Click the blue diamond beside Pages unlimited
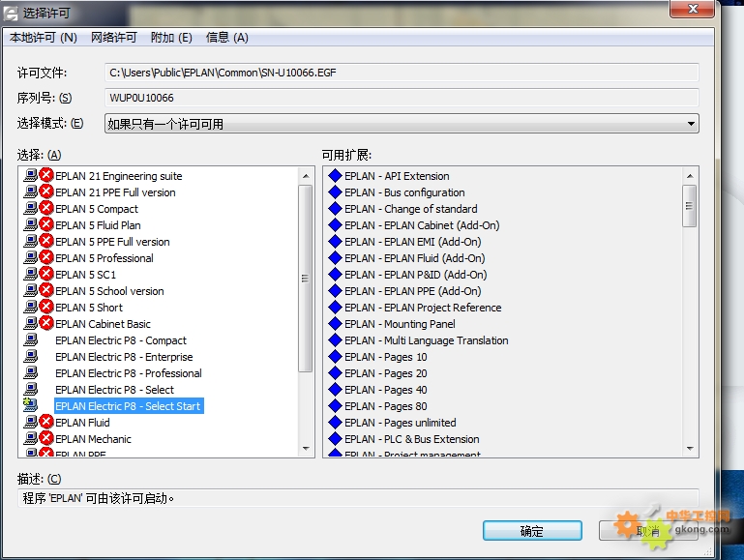Image resolution: width=744 pixels, height=560 pixels. point(335,422)
